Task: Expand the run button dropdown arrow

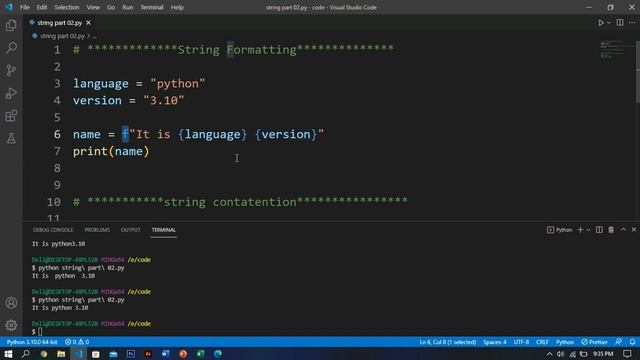Action: tap(609, 23)
